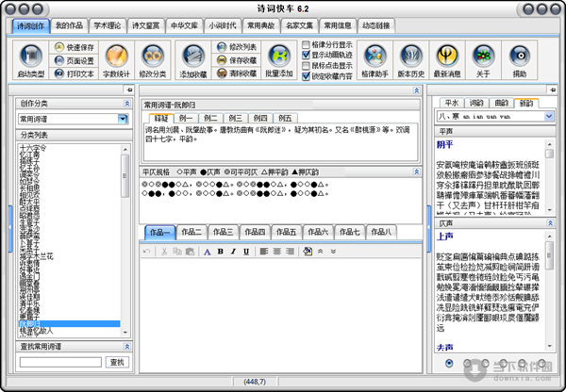This screenshot has height=392, width=566.
Task: Center align text in editor
Action: (276, 252)
